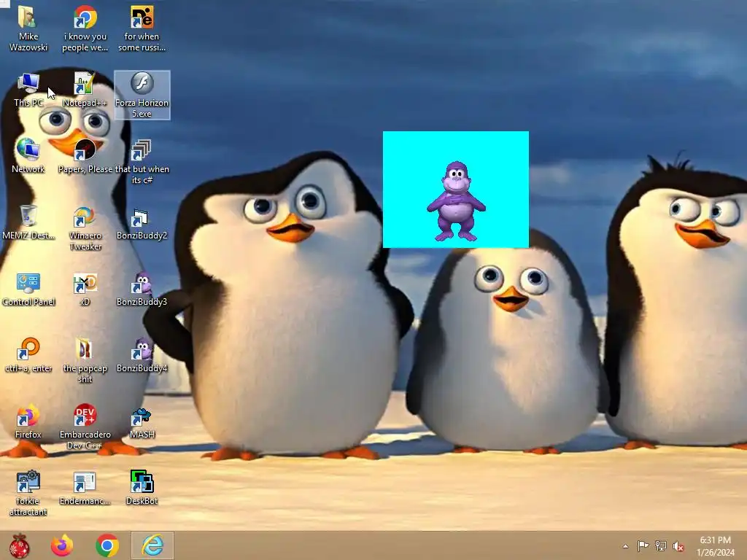Launch Firefox from the taskbar

click(x=62, y=545)
